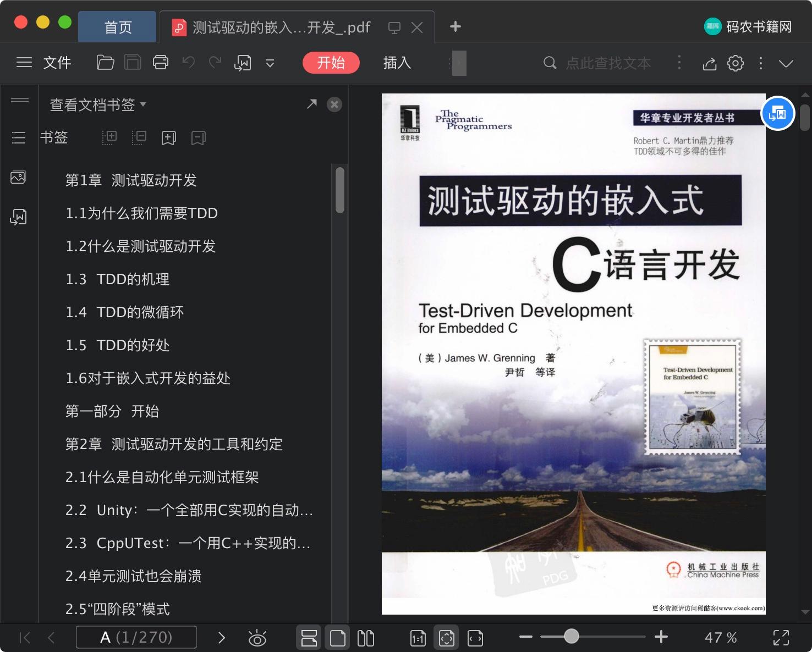Screen dimensions: 812x652
Task: Open bookmark 1.1为什么我们需要TDD
Action: [141, 213]
